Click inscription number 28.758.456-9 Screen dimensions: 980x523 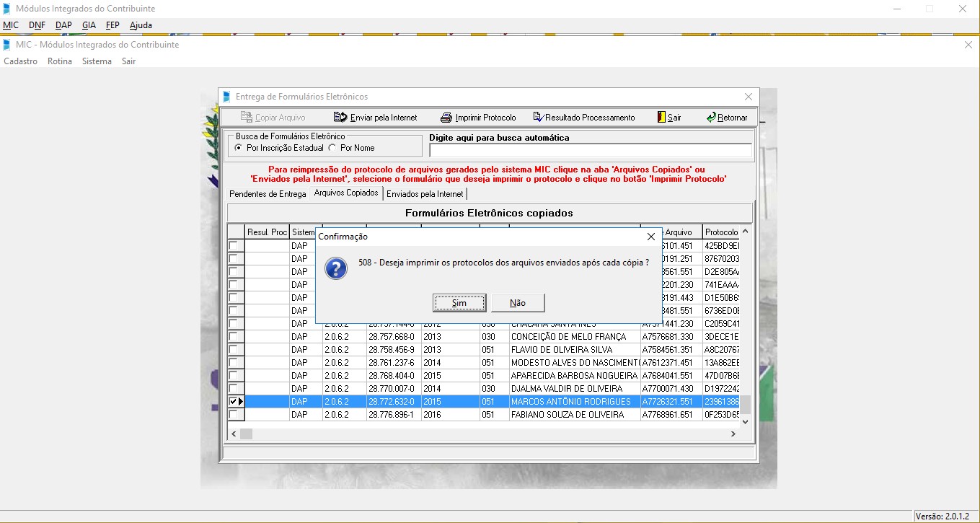click(x=392, y=350)
